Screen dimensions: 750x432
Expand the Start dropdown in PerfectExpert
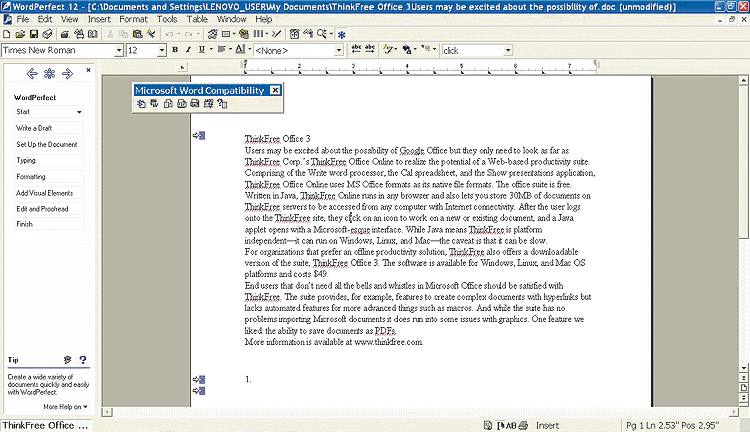(x=79, y=112)
